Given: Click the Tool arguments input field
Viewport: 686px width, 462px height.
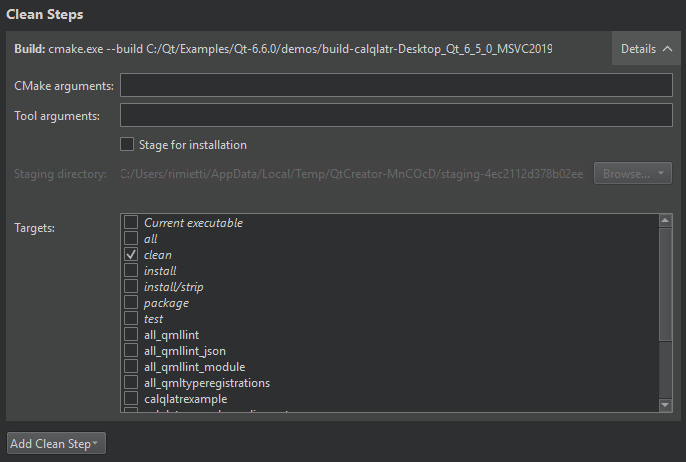Looking at the screenshot, I should [395, 116].
